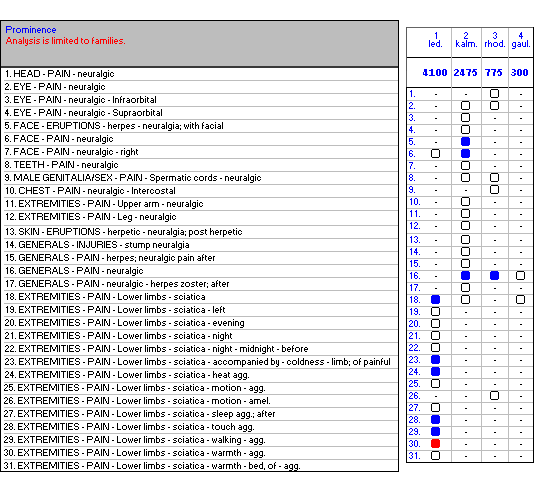Screen dimensions: 534x480
Task: Click the rhod. box in row 1
Action: coord(494,93)
